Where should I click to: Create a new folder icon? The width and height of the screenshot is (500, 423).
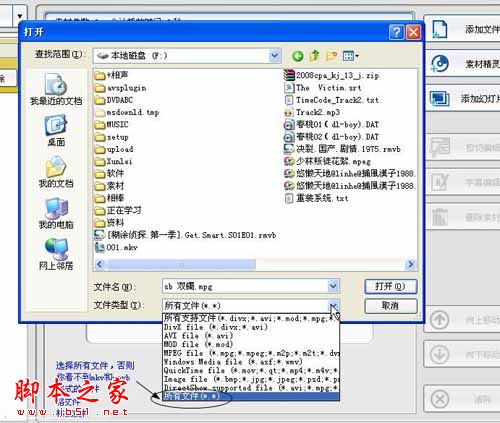(331, 56)
